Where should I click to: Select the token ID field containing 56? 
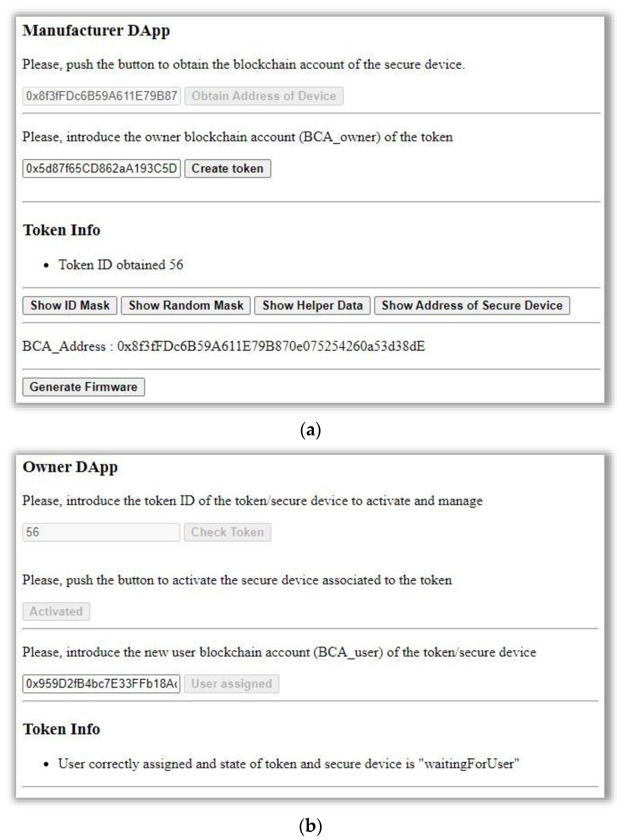coord(101,532)
